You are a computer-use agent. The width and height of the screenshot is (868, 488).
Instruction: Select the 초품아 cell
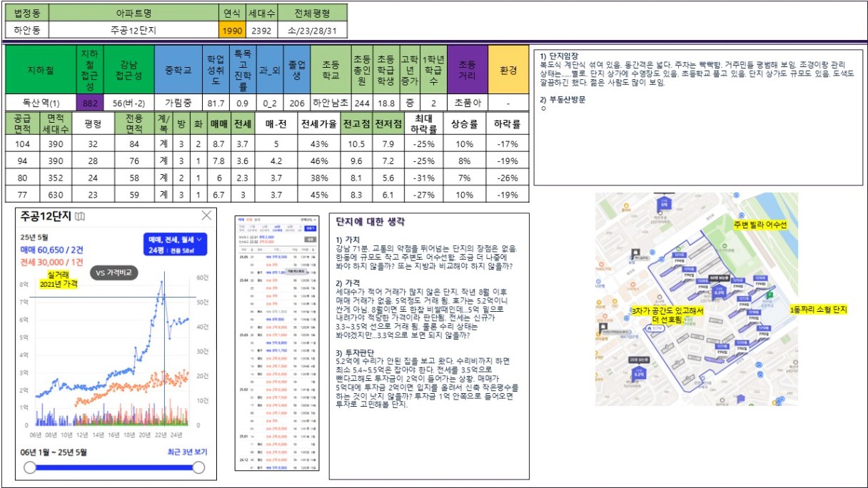click(x=468, y=103)
